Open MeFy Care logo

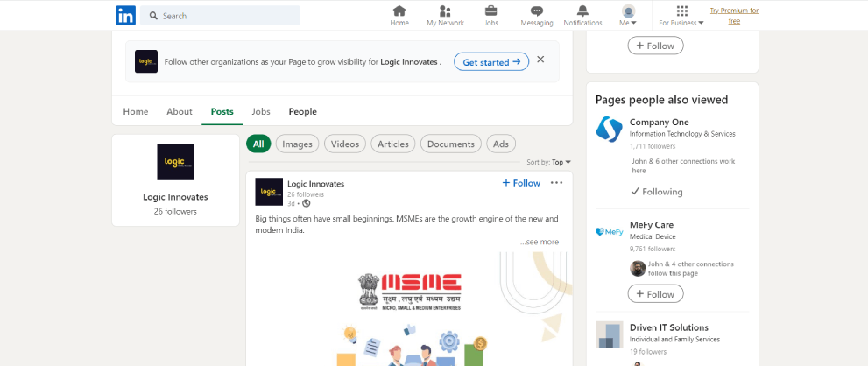tap(610, 232)
